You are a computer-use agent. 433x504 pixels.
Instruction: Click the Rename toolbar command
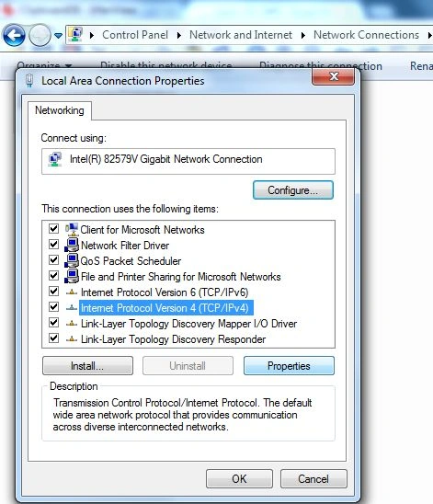pos(421,66)
